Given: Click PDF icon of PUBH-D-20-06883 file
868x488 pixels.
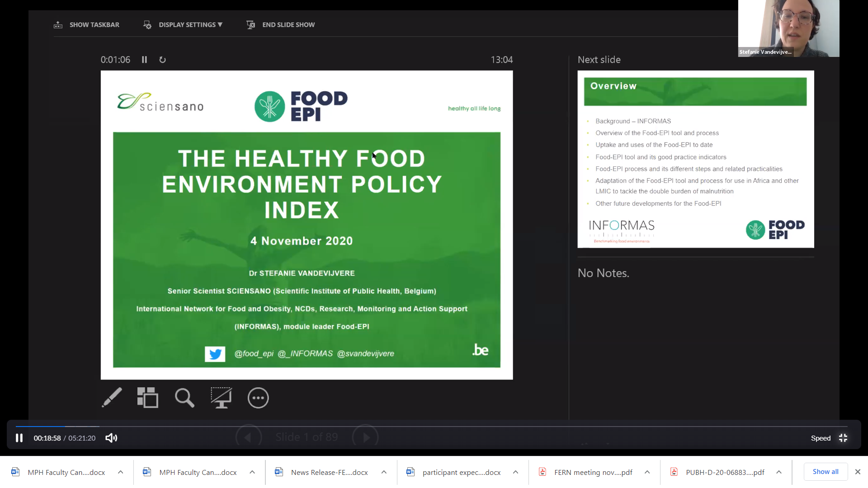Looking at the screenshot, I should coord(674,472).
